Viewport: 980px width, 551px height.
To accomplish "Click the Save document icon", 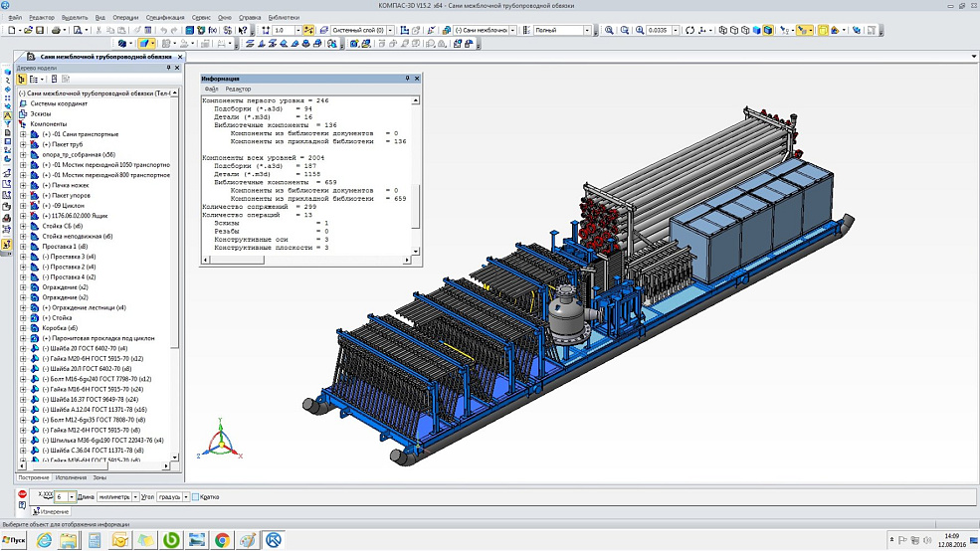I will [39, 31].
